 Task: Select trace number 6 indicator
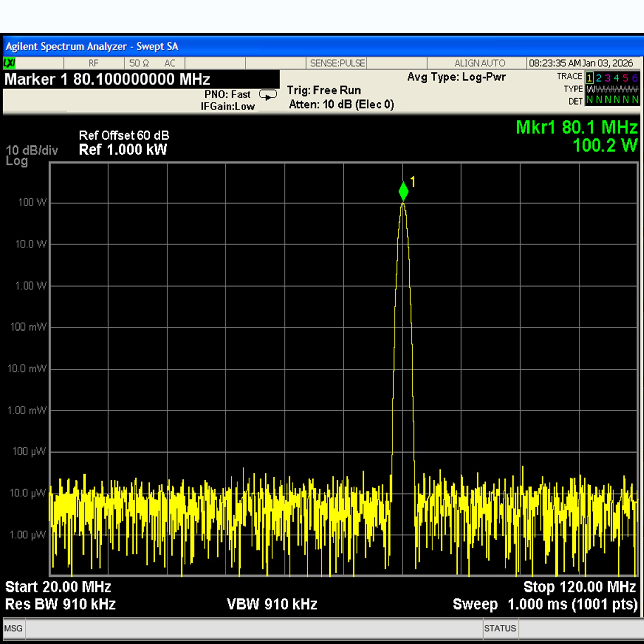634,78
